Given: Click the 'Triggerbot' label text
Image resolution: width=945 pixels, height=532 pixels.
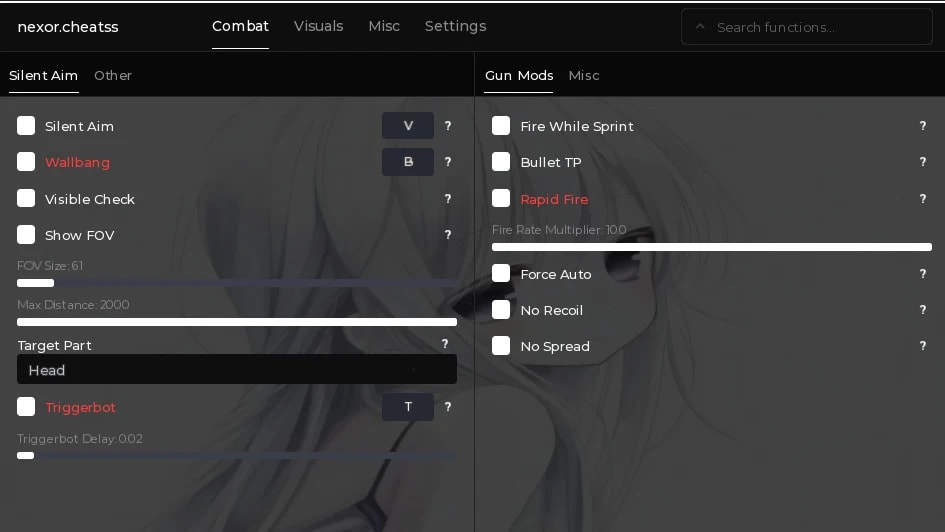Looking at the screenshot, I should coord(81,408).
